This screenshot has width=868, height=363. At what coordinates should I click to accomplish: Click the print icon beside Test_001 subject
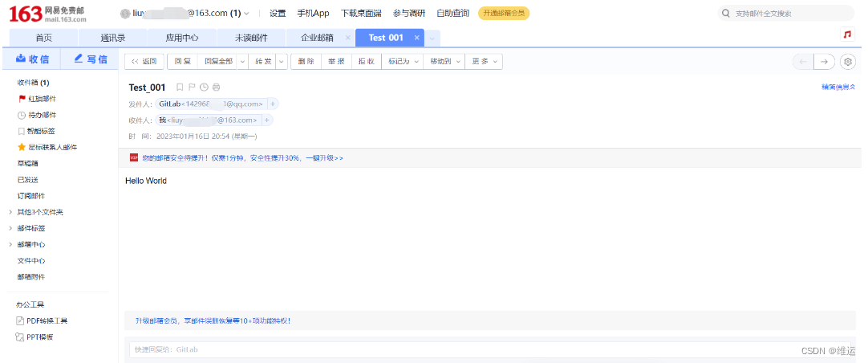216,87
